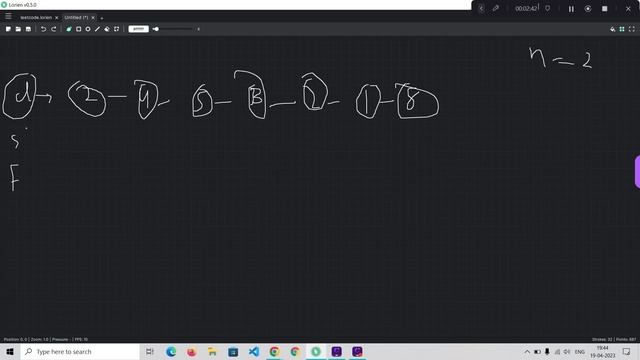
Task: Create a new file with toolbar icon
Action: tap(8, 29)
